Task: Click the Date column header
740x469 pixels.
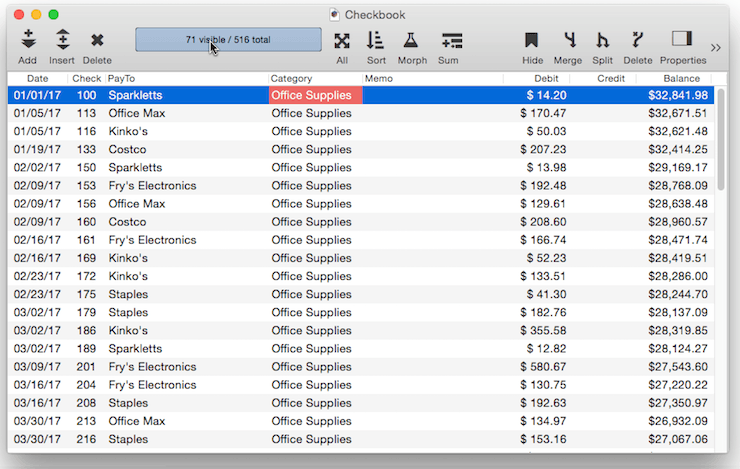Action: pos(38,78)
